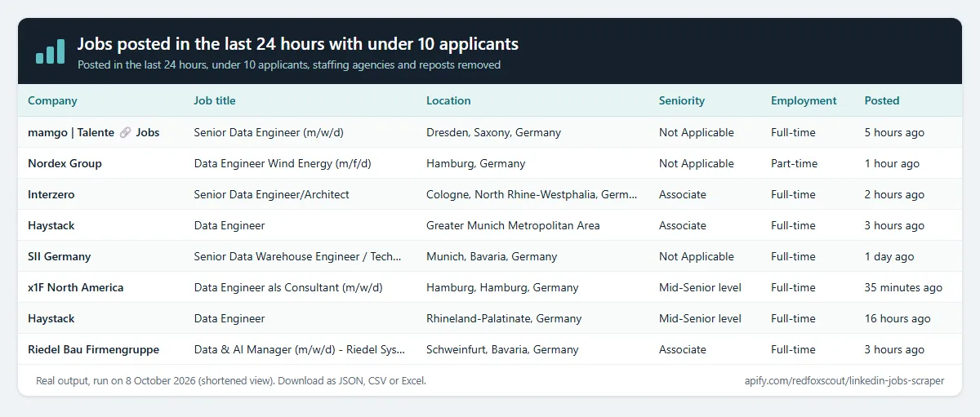This screenshot has height=417, width=980.
Task: Click the Posted column header
Action: coord(882,100)
